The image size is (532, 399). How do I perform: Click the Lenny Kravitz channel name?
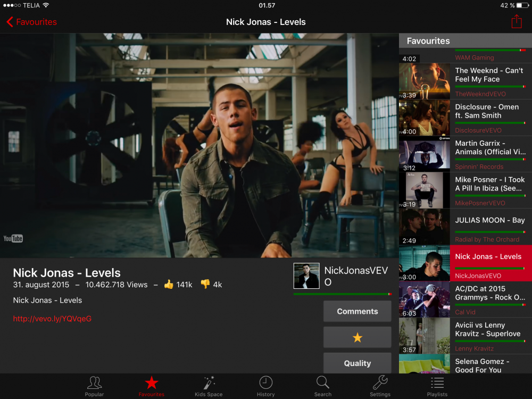pyautogui.click(x=475, y=348)
